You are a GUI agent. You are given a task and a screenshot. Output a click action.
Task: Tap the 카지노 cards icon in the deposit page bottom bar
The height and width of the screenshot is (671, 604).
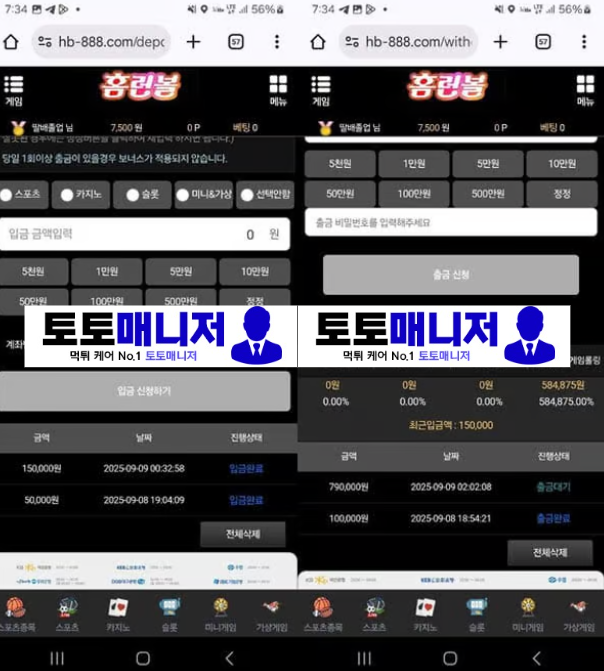118,611
